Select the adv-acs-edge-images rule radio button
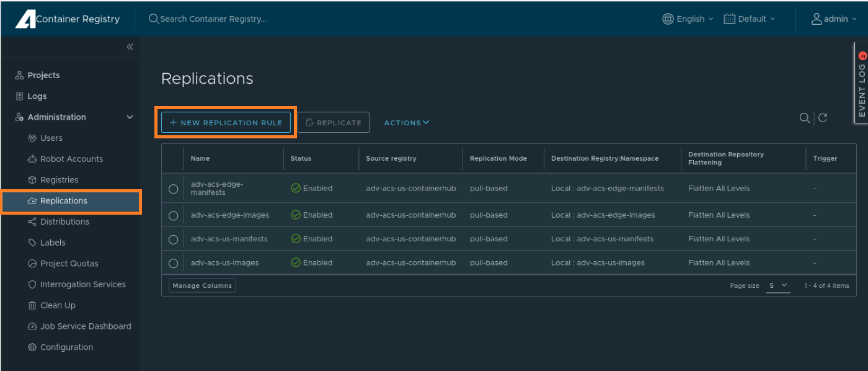This screenshot has height=371, width=868. click(x=174, y=215)
